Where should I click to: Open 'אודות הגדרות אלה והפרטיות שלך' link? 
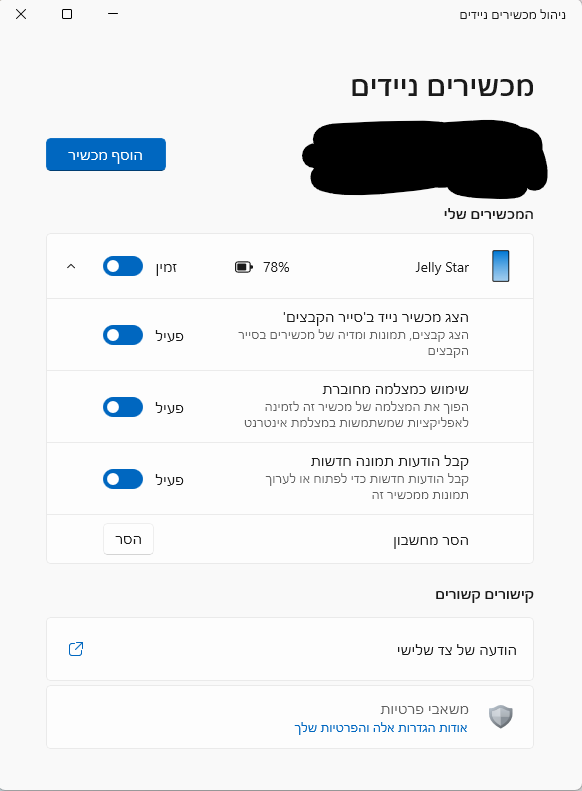point(381,728)
